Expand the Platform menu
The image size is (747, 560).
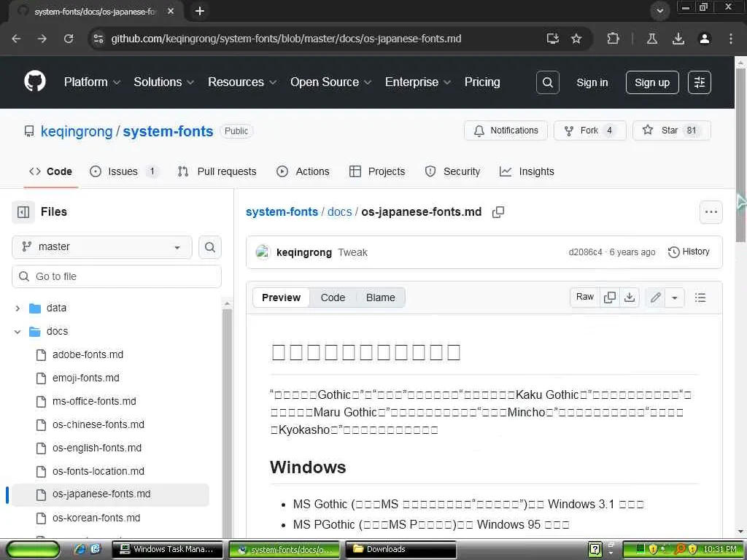(92, 82)
